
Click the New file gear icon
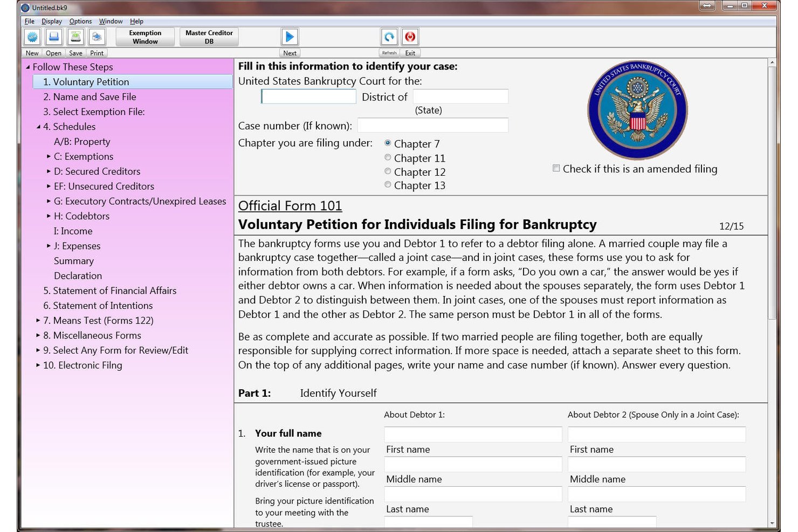click(32, 37)
